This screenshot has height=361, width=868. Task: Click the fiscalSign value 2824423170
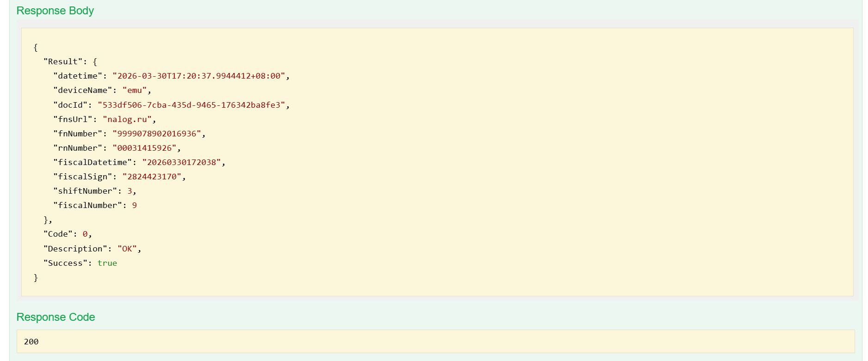[152, 177]
